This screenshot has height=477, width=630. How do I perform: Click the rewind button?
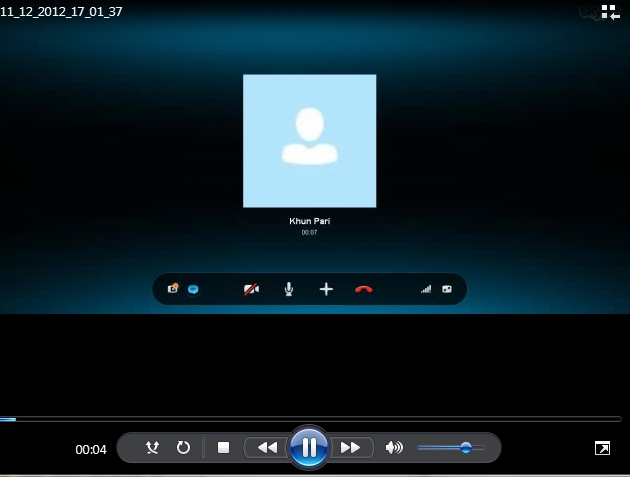[267, 448]
